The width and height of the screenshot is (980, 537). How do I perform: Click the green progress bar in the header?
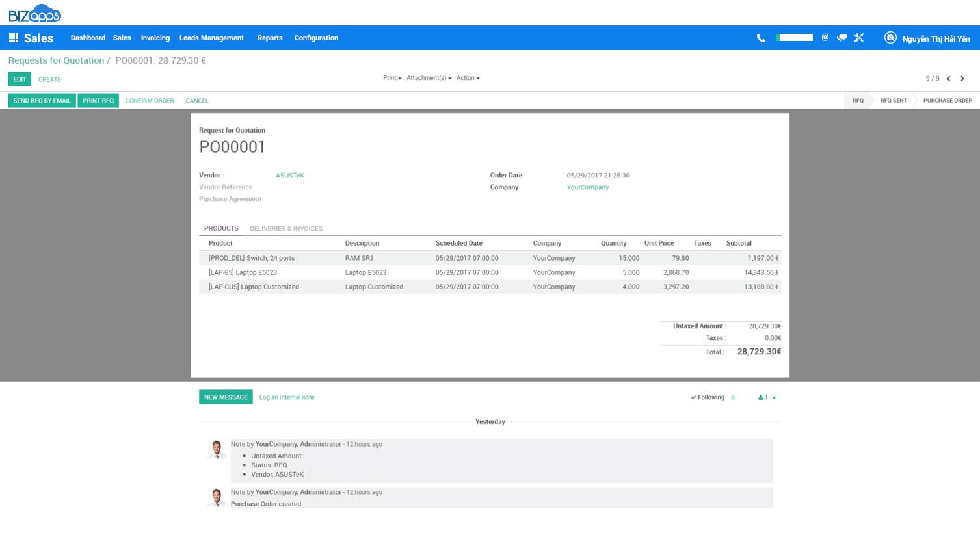click(x=794, y=37)
